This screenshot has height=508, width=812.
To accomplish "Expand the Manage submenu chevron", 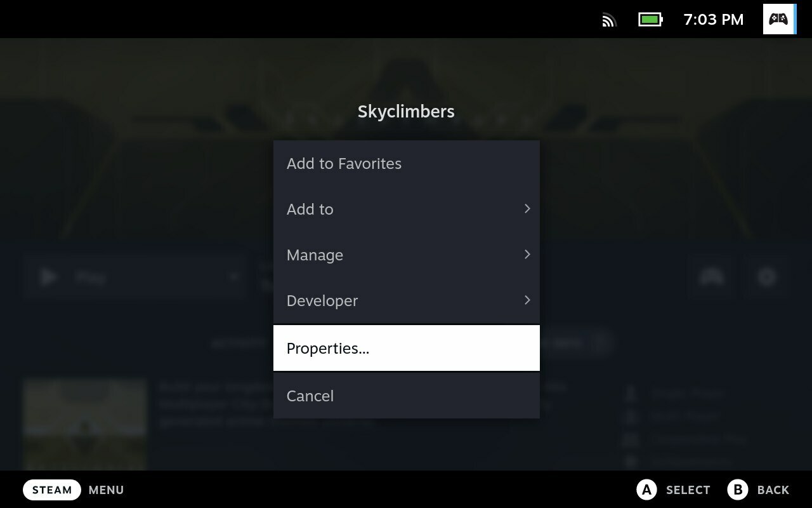I will pos(527,255).
